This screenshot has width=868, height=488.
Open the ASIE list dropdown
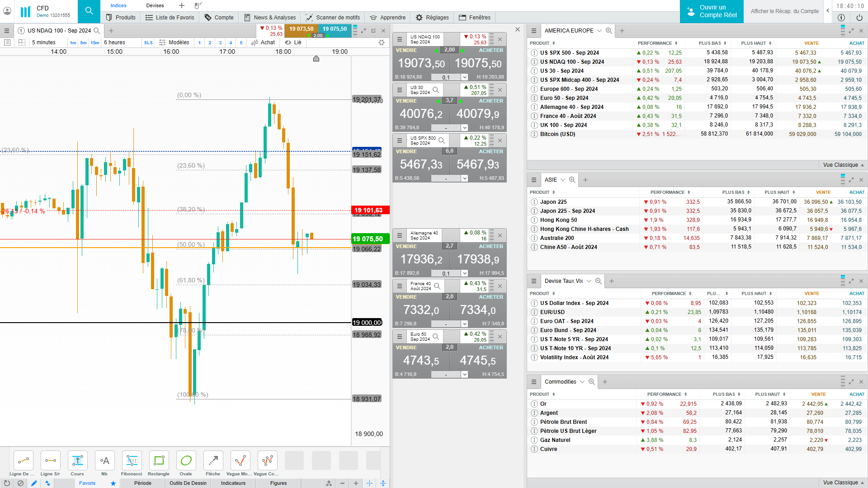563,180
